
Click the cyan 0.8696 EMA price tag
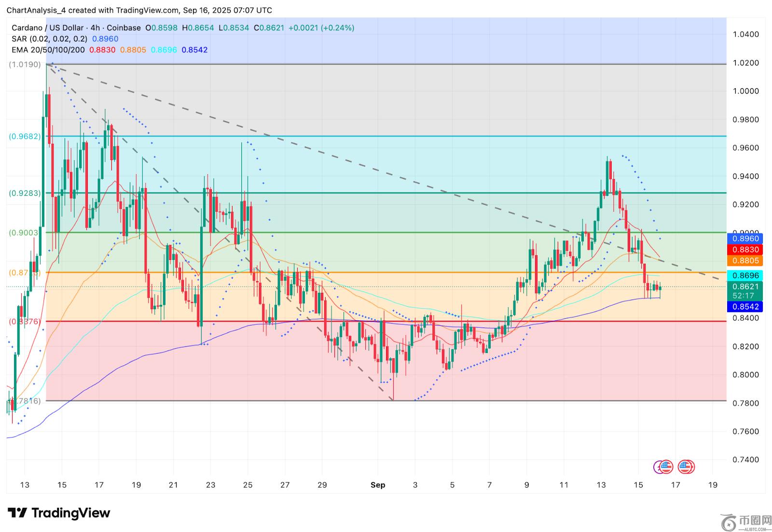click(x=746, y=276)
